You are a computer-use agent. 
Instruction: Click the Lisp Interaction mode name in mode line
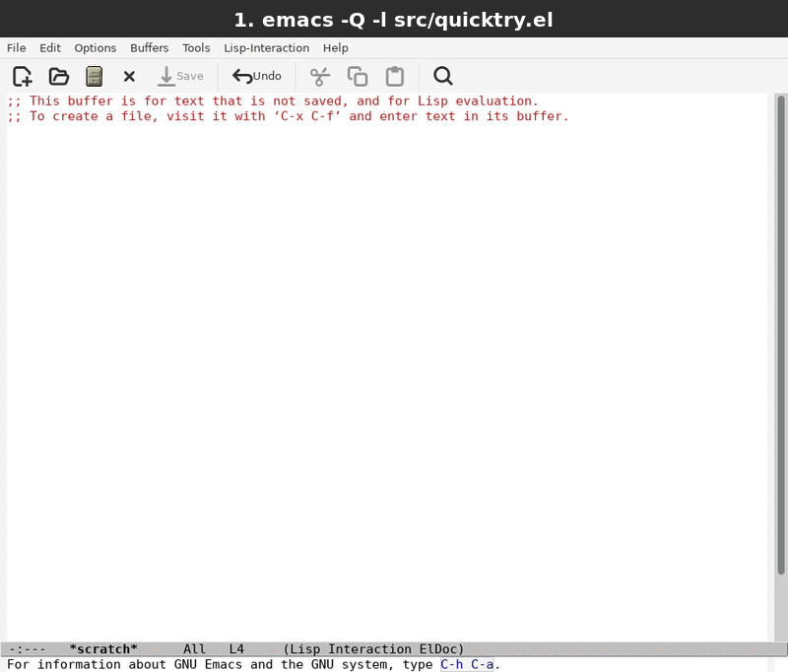tap(350, 649)
